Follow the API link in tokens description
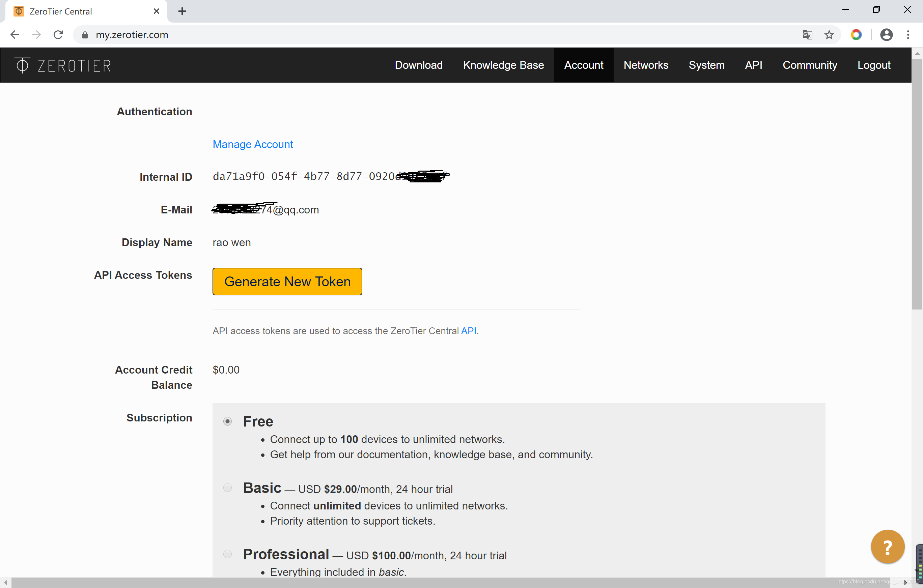Image resolution: width=923 pixels, height=588 pixels. pyautogui.click(x=468, y=331)
